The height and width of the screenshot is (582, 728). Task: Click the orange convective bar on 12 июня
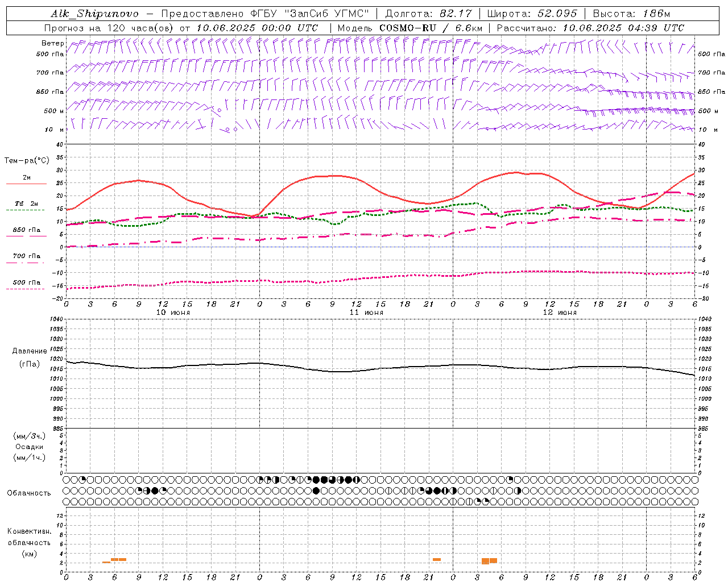point(489,561)
